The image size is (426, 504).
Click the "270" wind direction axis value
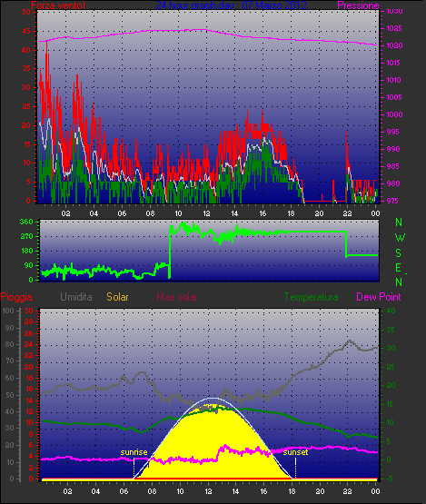tap(26, 237)
